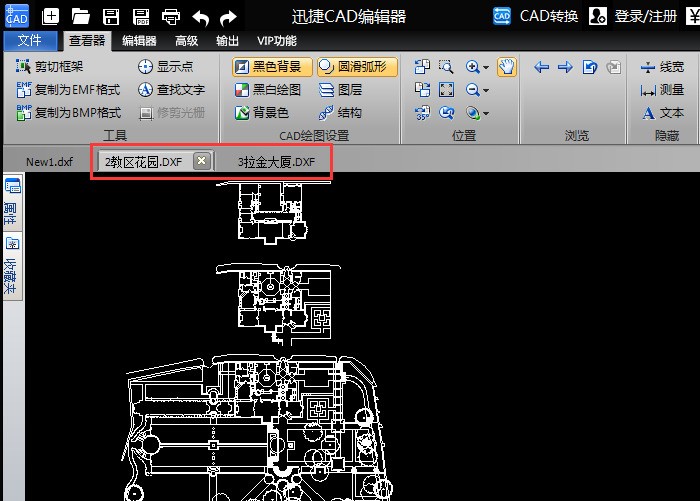Click the zoom scale globe icon
The width and height of the screenshot is (700, 501).
pos(472,113)
